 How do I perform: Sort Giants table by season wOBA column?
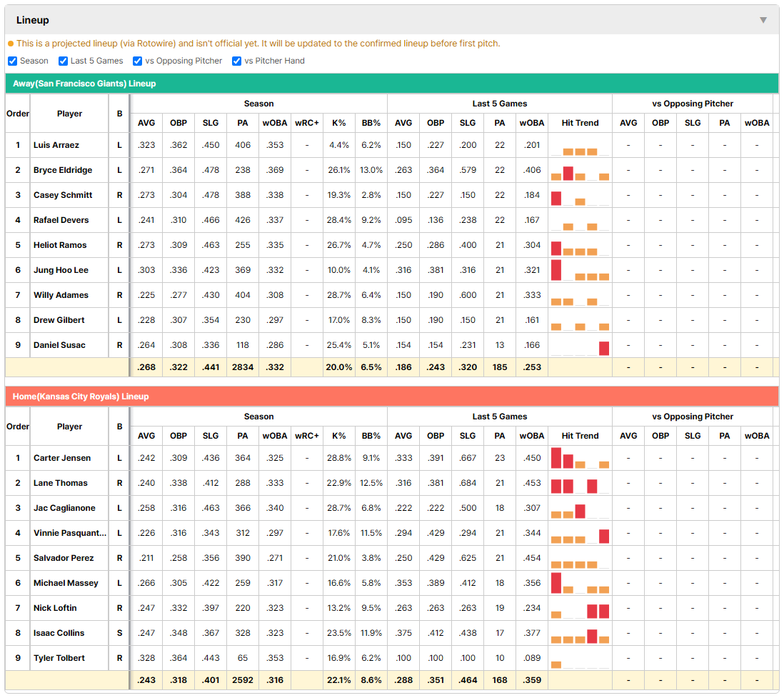(274, 123)
